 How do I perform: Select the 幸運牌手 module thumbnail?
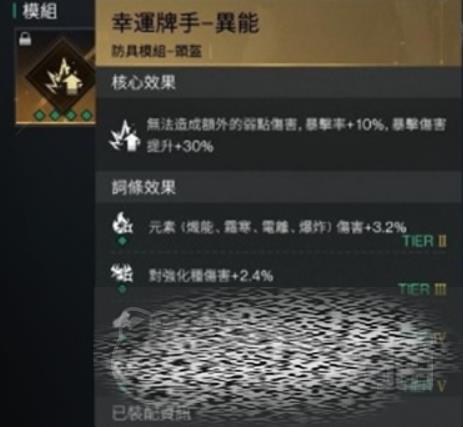point(56,76)
